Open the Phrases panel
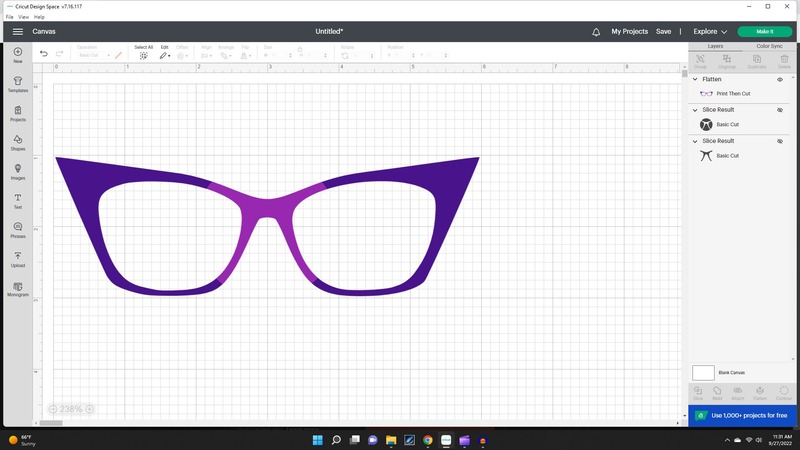The width and height of the screenshot is (800, 450). (18, 230)
